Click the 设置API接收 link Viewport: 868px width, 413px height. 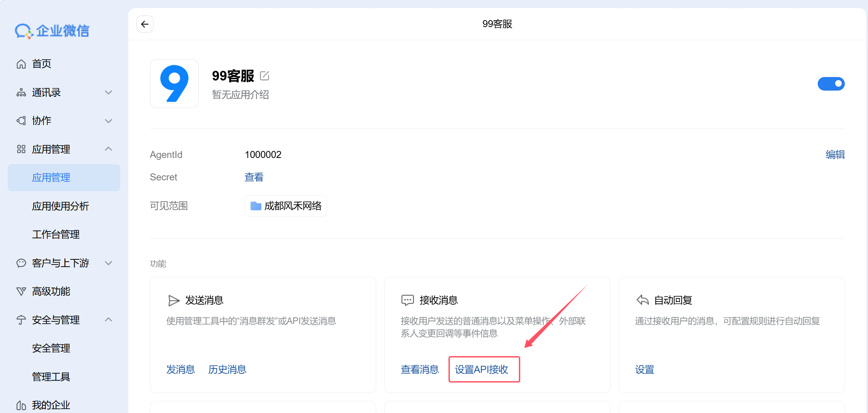pyautogui.click(x=482, y=370)
